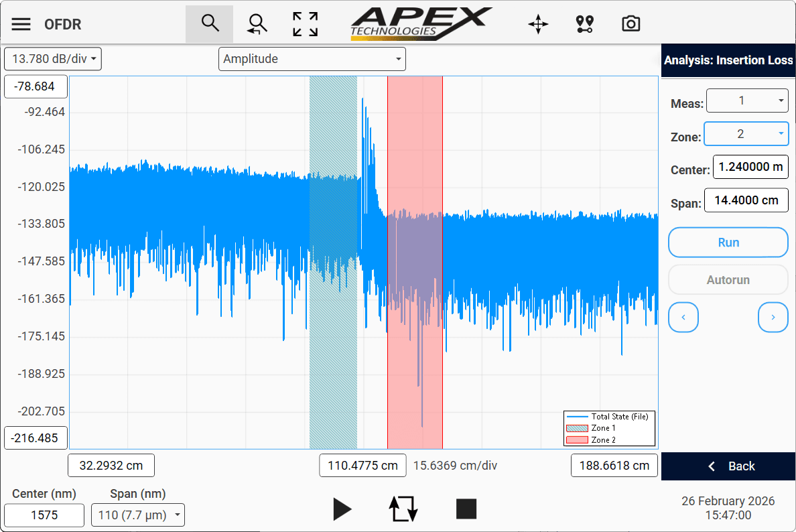796x532 pixels.
Task: Open the 13.780 dB/div scale dropdown
Action: 53,59
